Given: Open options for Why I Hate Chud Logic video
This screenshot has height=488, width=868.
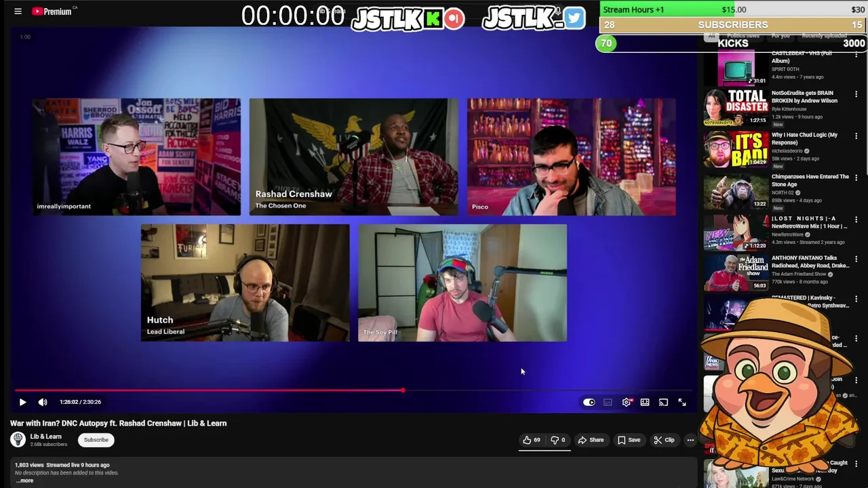Looking at the screenshot, I should coord(856,136).
